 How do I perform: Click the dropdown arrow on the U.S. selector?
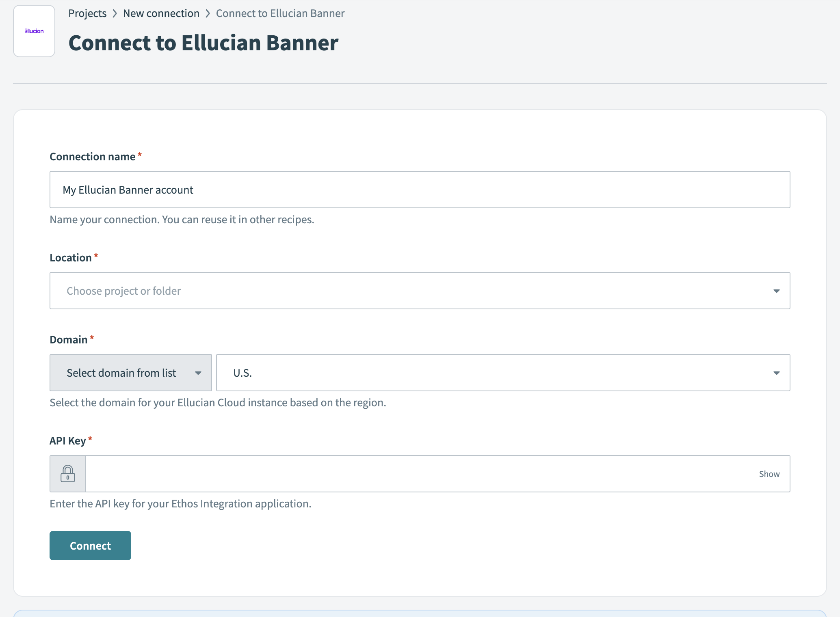[776, 372]
